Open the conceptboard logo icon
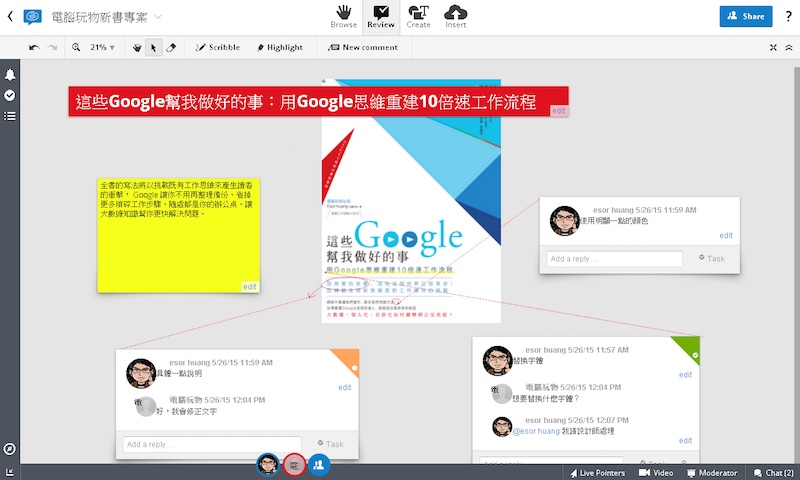The height and width of the screenshot is (480, 800). pos(33,17)
